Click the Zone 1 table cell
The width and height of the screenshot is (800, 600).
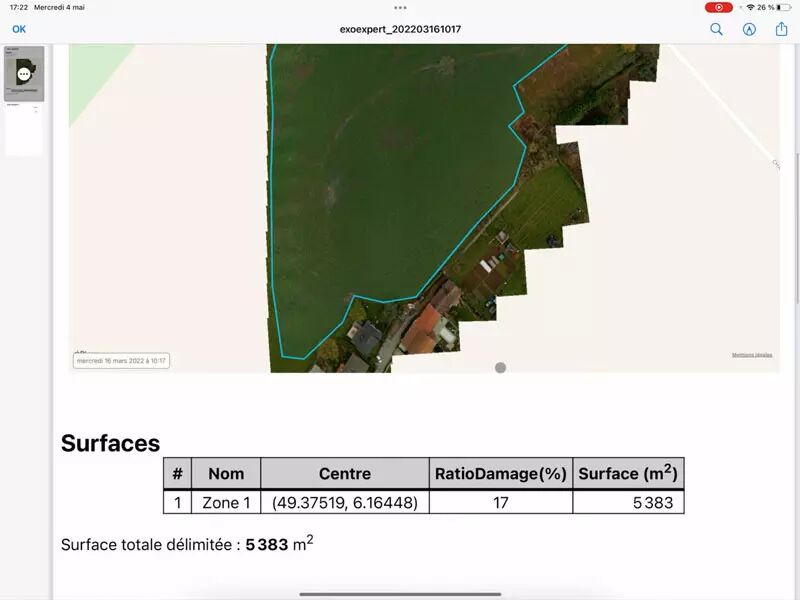[226, 503]
